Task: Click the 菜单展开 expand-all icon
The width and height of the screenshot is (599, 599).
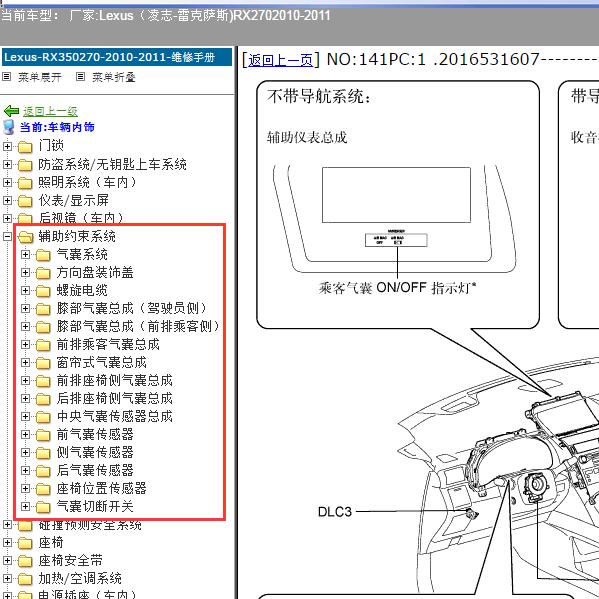Action: 6,77
